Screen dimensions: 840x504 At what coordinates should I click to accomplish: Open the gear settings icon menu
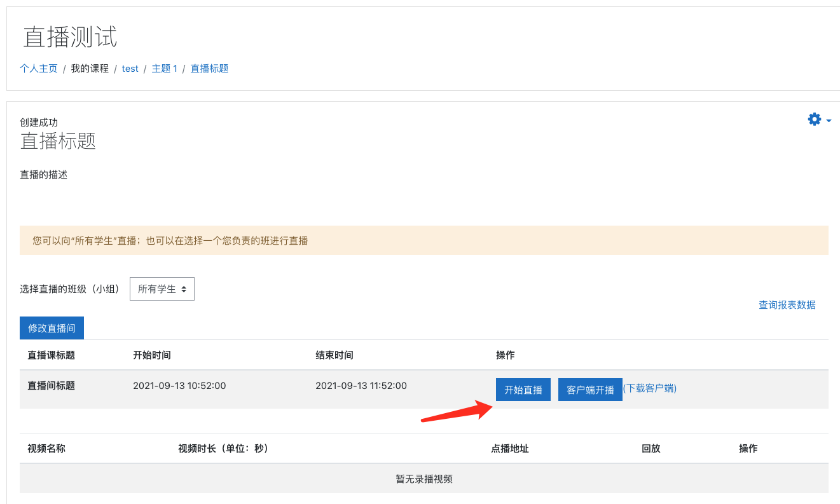point(814,119)
